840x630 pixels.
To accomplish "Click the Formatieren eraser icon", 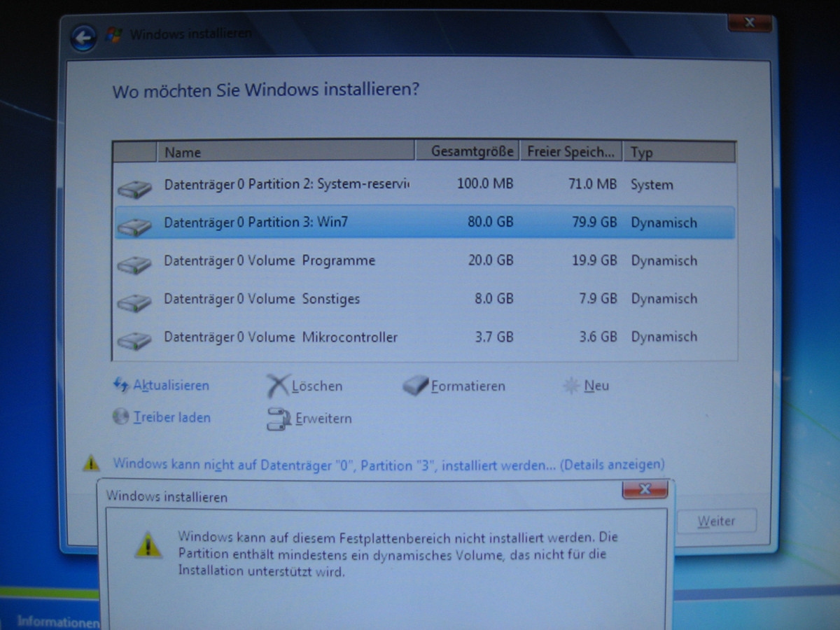I will coord(416,385).
